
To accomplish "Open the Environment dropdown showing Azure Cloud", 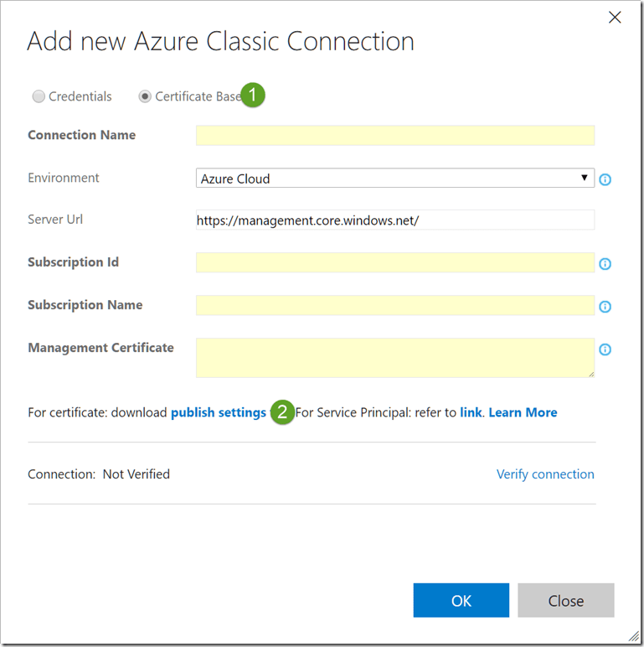I will coord(394,179).
